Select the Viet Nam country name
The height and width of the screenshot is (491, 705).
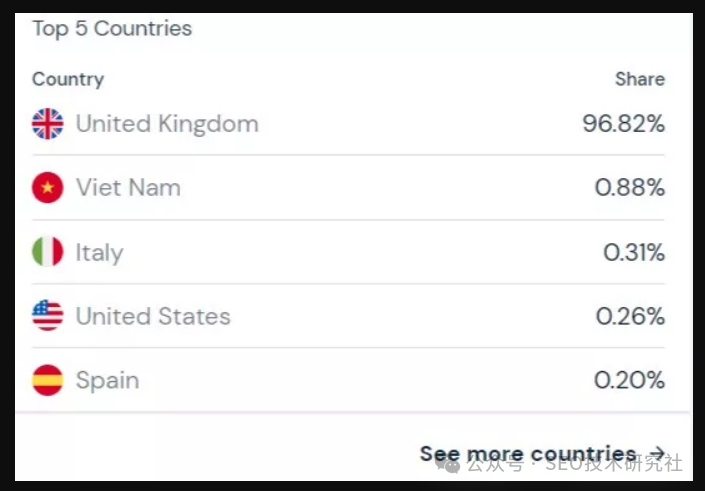coord(128,188)
